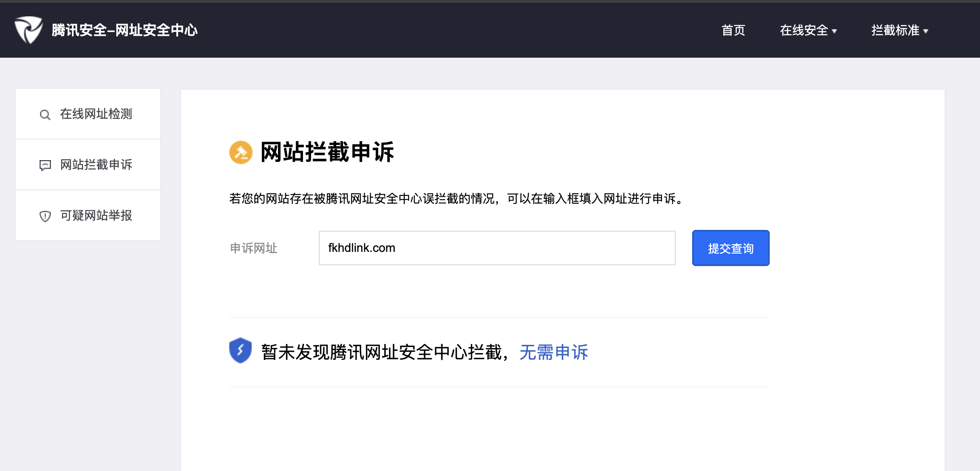Image resolution: width=980 pixels, height=471 pixels.
Task: Click the warning shield icon beside 可疑网站举报
Action: coord(45,216)
